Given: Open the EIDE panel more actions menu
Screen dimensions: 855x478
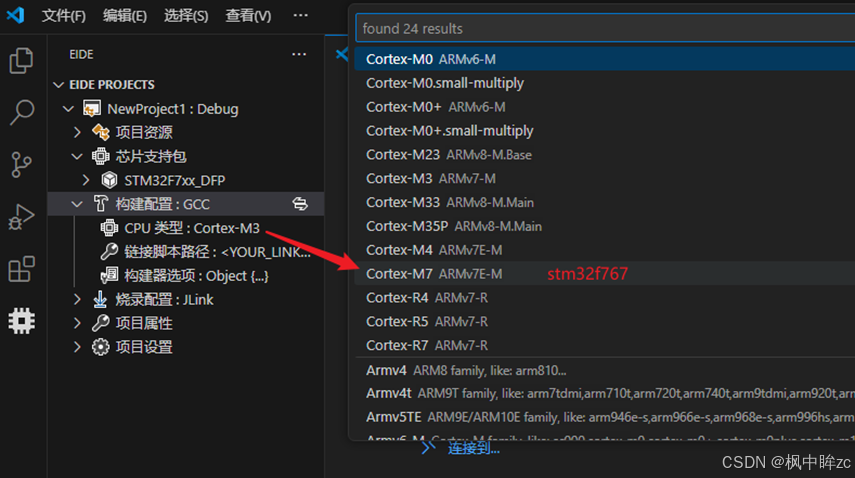Looking at the screenshot, I should (x=299, y=54).
